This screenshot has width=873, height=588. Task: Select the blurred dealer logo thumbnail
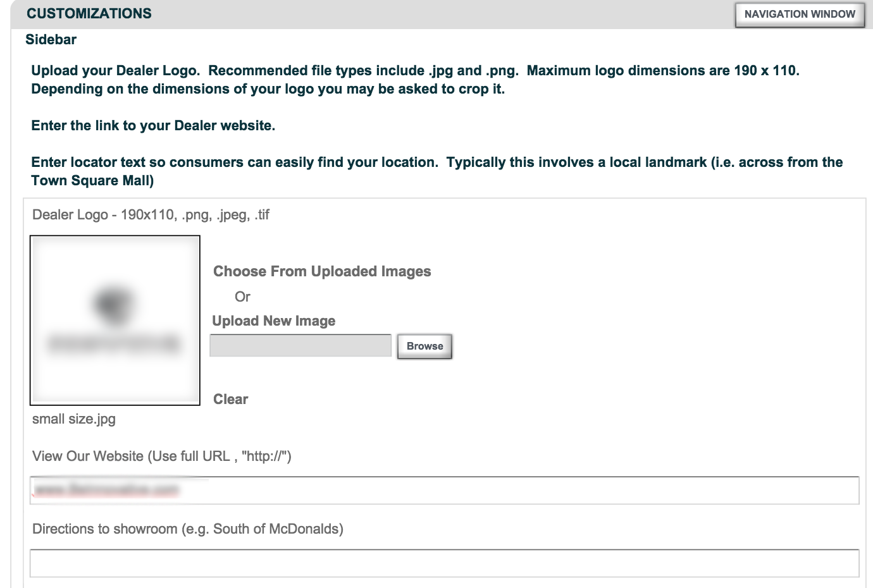coord(115,320)
